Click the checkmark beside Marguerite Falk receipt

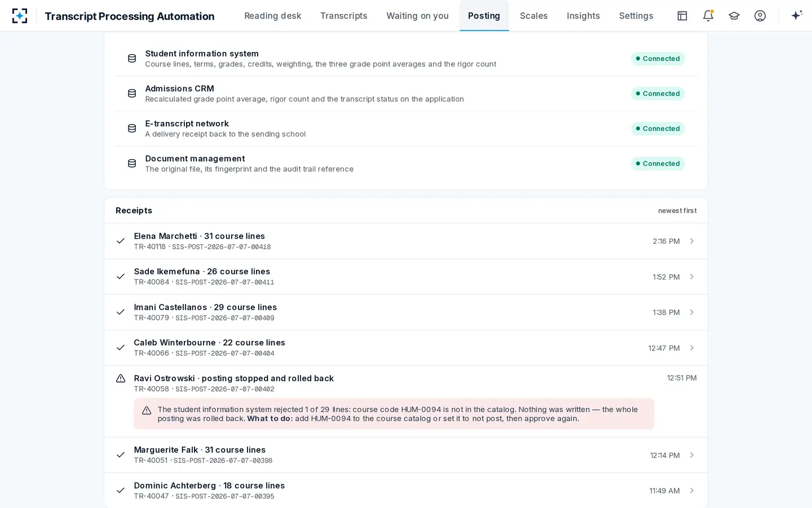pyautogui.click(x=121, y=455)
